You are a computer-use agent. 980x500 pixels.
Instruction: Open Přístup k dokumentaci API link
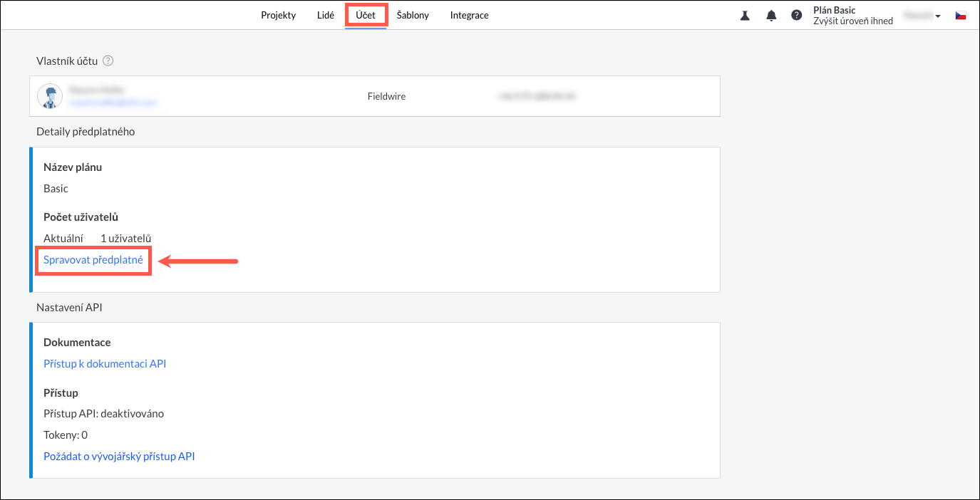[105, 364]
